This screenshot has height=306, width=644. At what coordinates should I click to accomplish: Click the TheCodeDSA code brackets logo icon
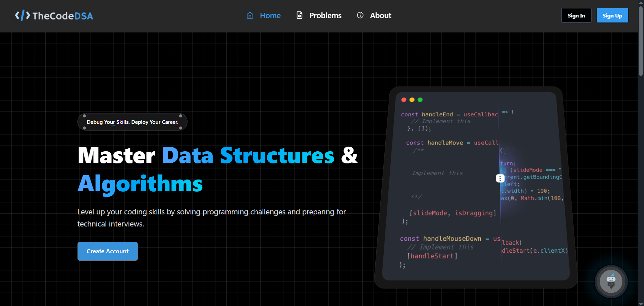coord(22,15)
